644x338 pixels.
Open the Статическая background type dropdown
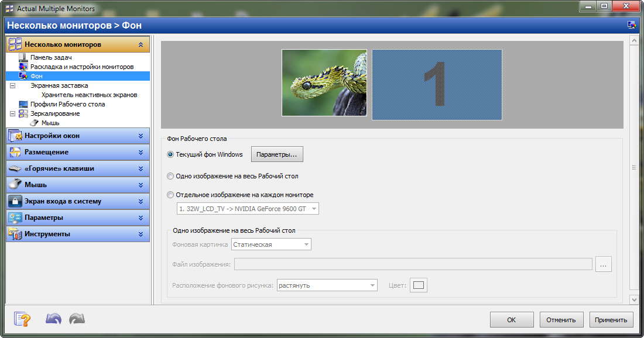[x=271, y=244]
